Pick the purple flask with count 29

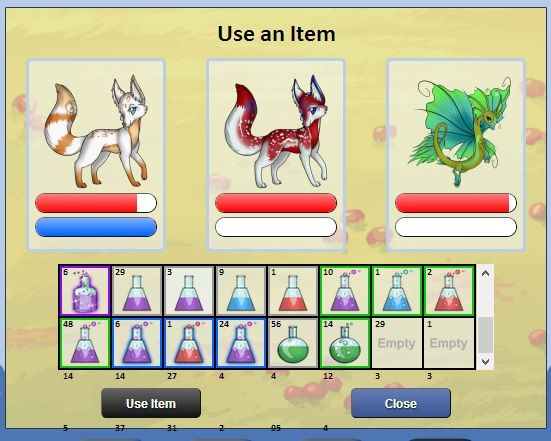[137, 291]
